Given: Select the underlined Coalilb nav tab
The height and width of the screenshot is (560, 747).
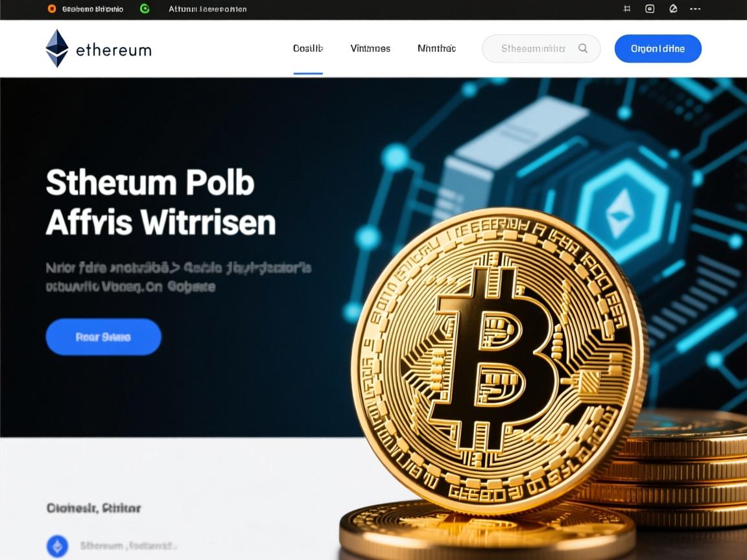Looking at the screenshot, I should point(308,49).
